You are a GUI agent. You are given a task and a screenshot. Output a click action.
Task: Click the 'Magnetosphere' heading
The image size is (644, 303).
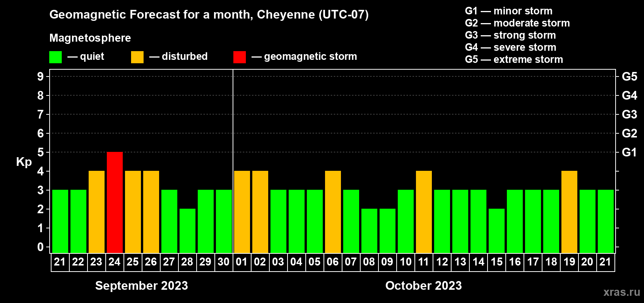pos(90,38)
